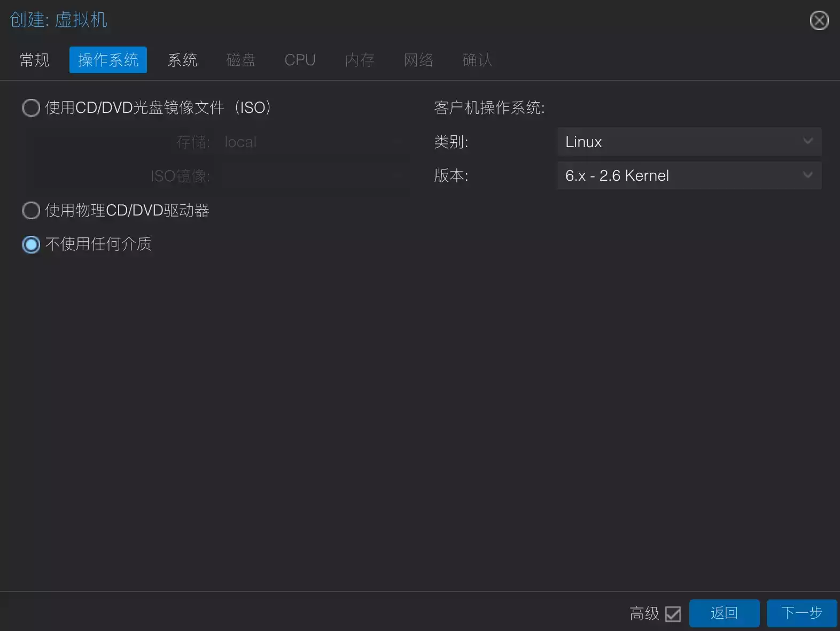Switch to the 常规 tab

click(35, 60)
